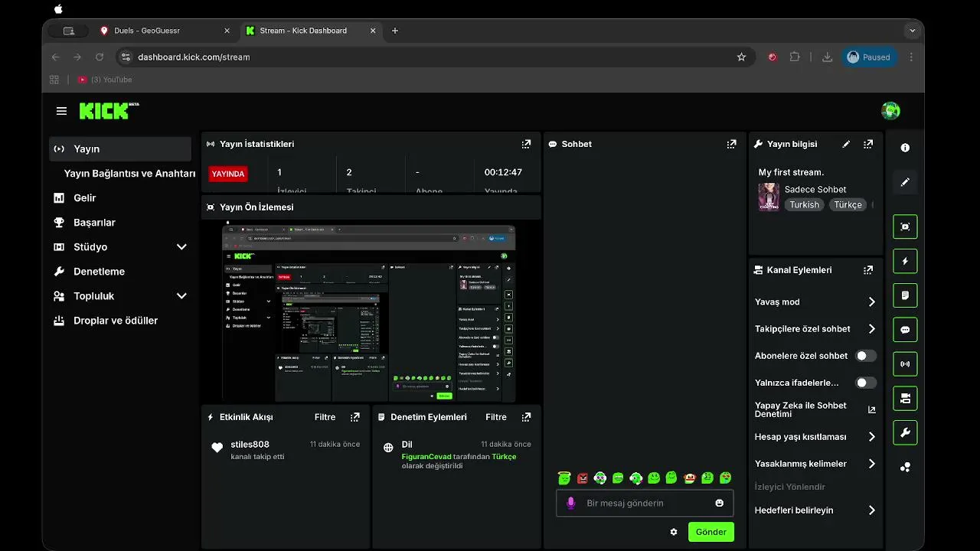Open Filtre in Denetim Eylemleri panel
Image resolution: width=980 pixels, height=551 pixels.
(496, 417)
